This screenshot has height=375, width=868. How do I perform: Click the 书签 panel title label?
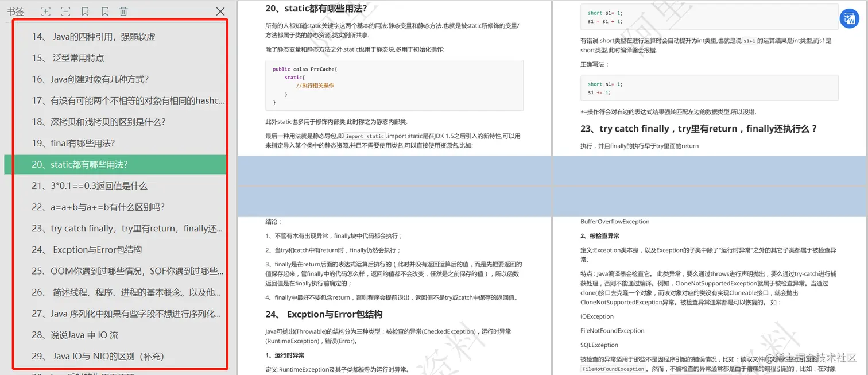point(15,11)
